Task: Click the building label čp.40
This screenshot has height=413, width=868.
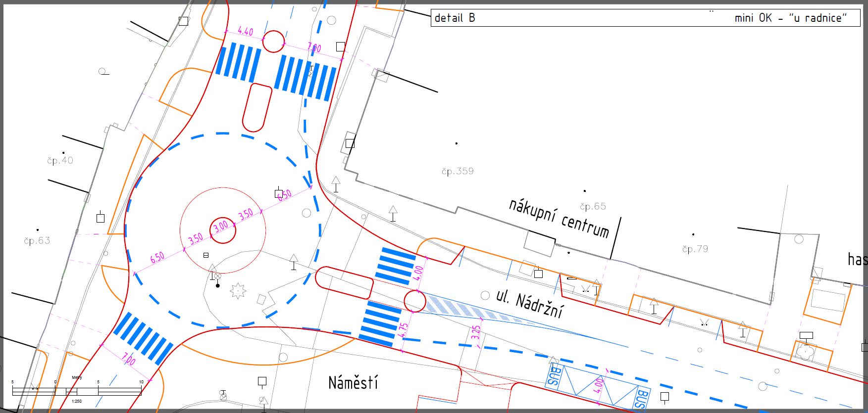Action: tap(60, 161)
